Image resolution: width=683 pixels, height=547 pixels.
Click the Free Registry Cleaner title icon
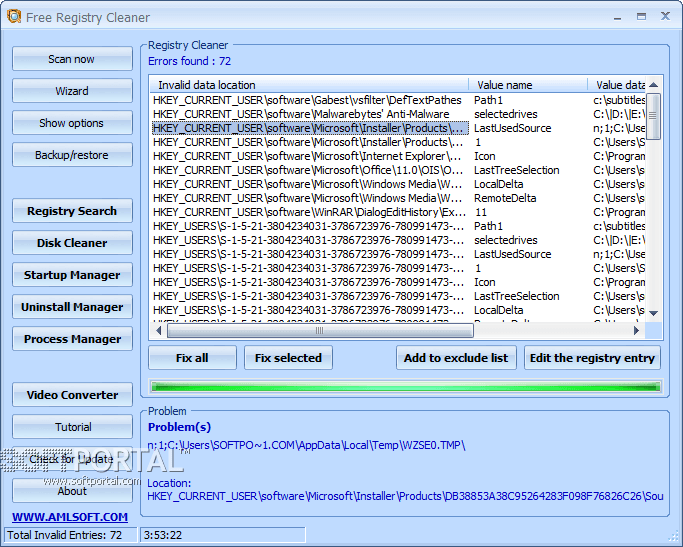click(14, 17)
